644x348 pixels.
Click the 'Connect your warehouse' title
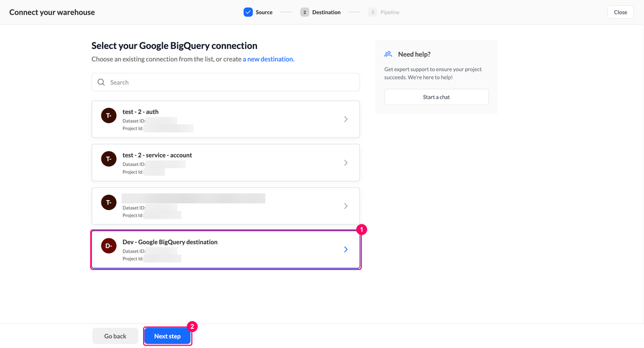coord(52,13)
